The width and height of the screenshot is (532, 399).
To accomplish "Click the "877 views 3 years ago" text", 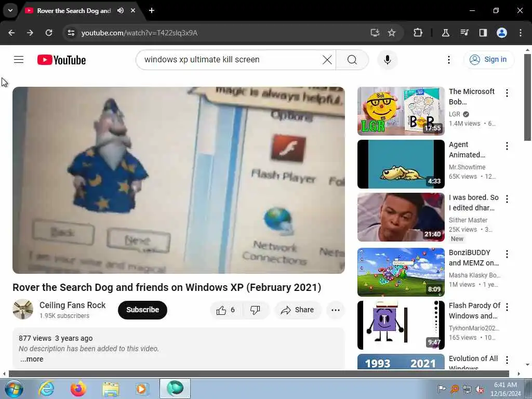I will (56, 338).
